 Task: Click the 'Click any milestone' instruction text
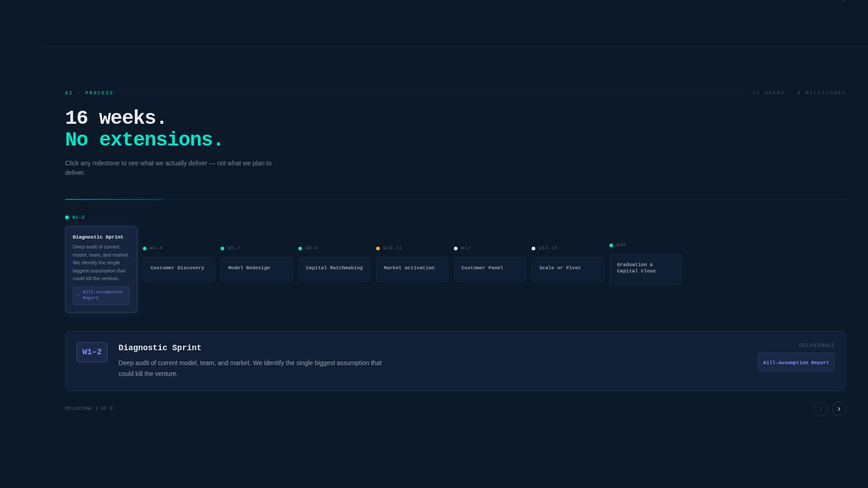pos(168,168)
